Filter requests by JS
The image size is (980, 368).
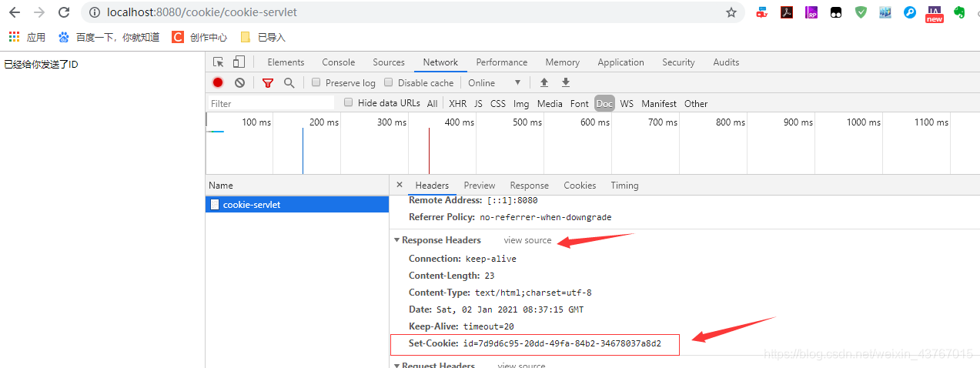click(478, 103)
